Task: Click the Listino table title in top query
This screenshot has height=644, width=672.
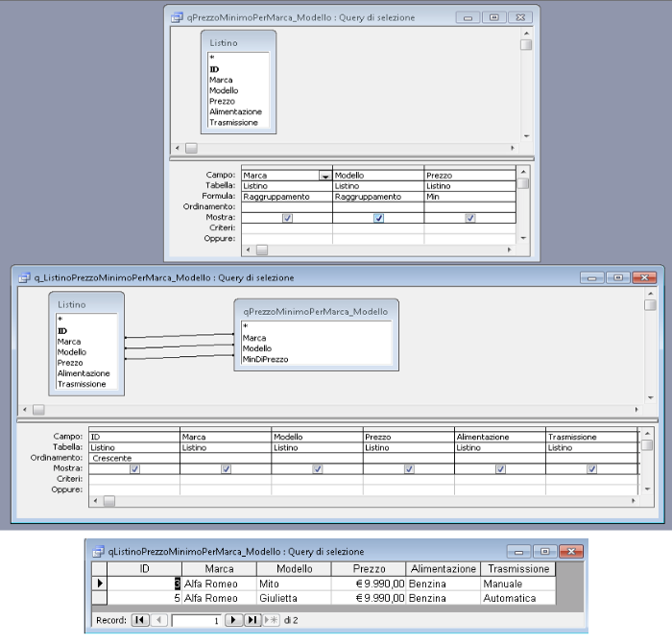Action: [224, 43]
